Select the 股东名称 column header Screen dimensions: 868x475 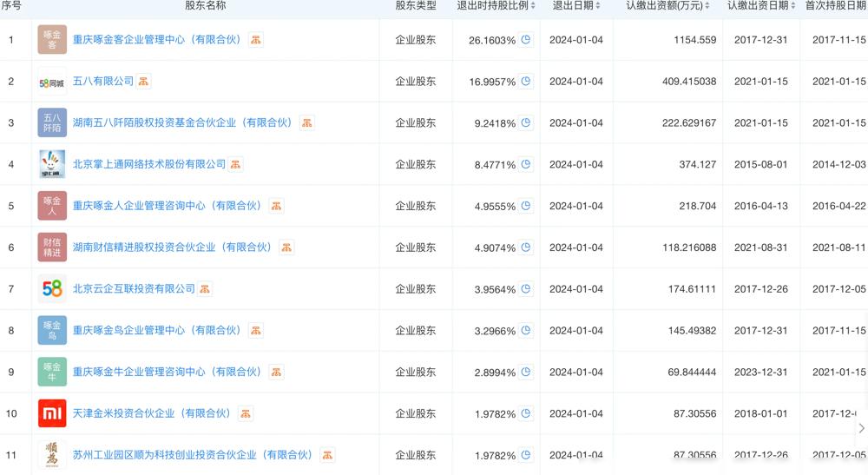point(206,5)
